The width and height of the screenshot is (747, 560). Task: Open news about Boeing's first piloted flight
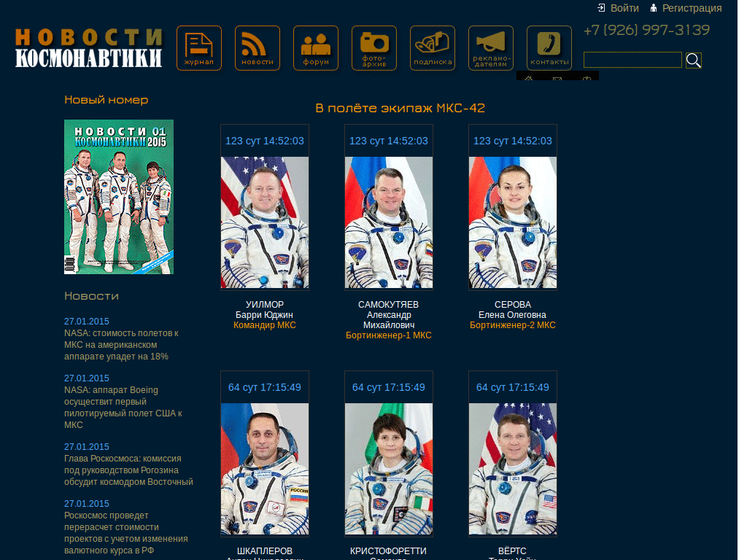pyautogui.click(x=123, y=407)
